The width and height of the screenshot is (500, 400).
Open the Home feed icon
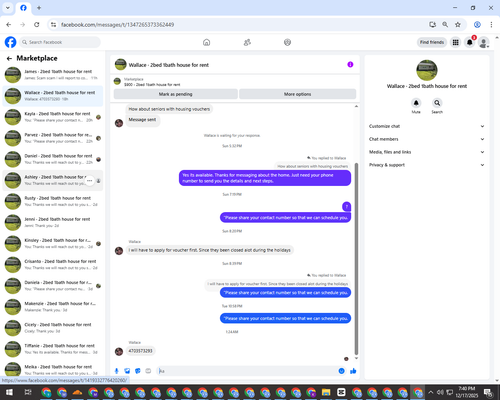[206, 42]
